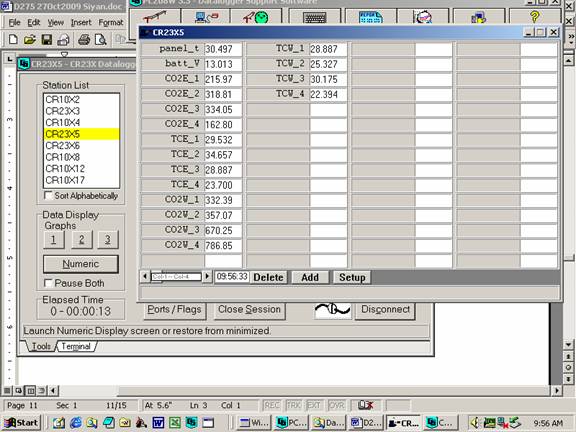This screenshot has width=576, height=432.
Task: Click the 09:56:33 time field
Action: [232, 276]
